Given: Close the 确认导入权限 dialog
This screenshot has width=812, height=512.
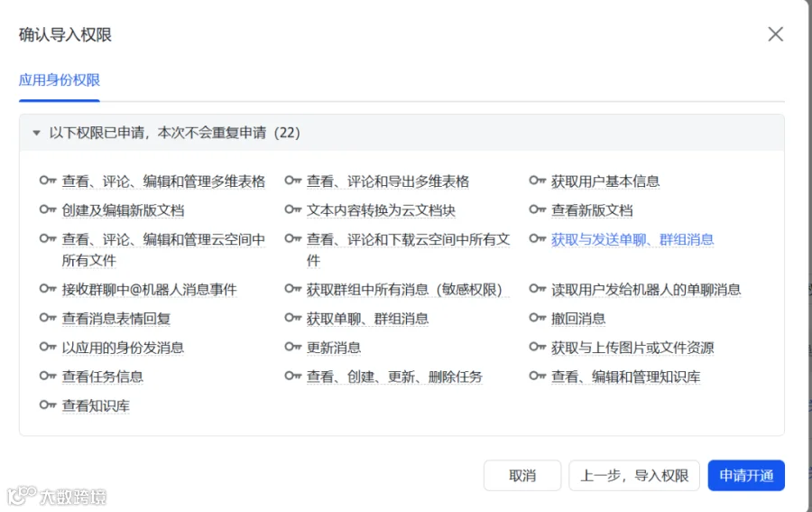Looking at the screenshot, I should click(775, 34).
